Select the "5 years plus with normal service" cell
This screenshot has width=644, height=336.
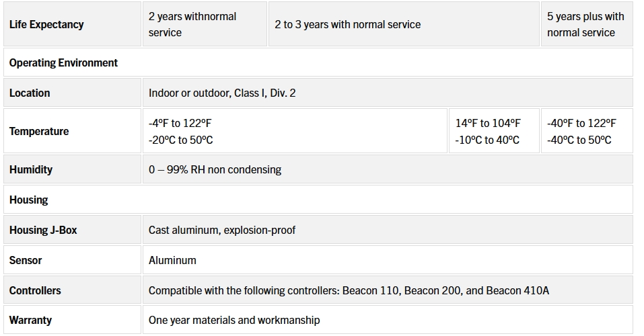point(585,24)
